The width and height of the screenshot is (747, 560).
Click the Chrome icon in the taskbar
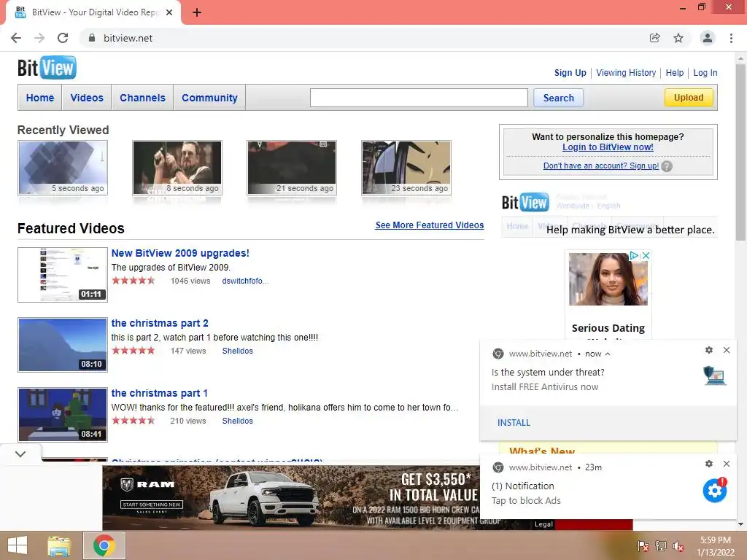pos(104,545)
